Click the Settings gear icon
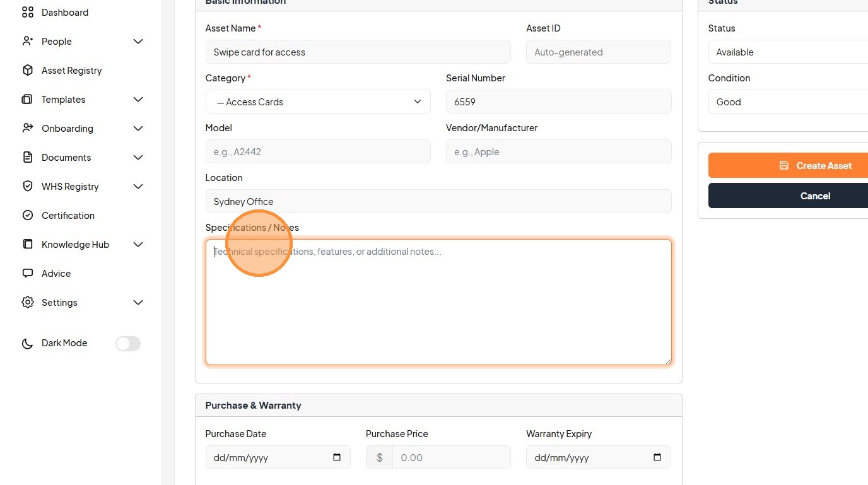868x485 pixels. 27,302
